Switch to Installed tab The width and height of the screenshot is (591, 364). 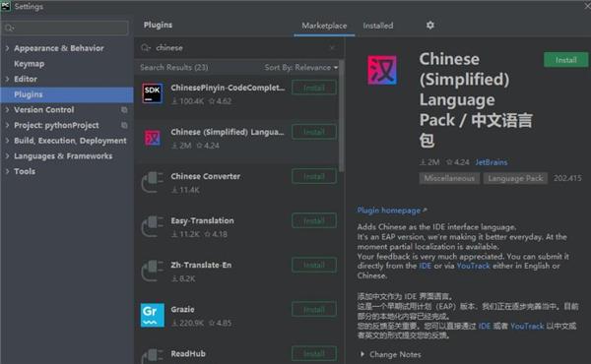point(378,26)
